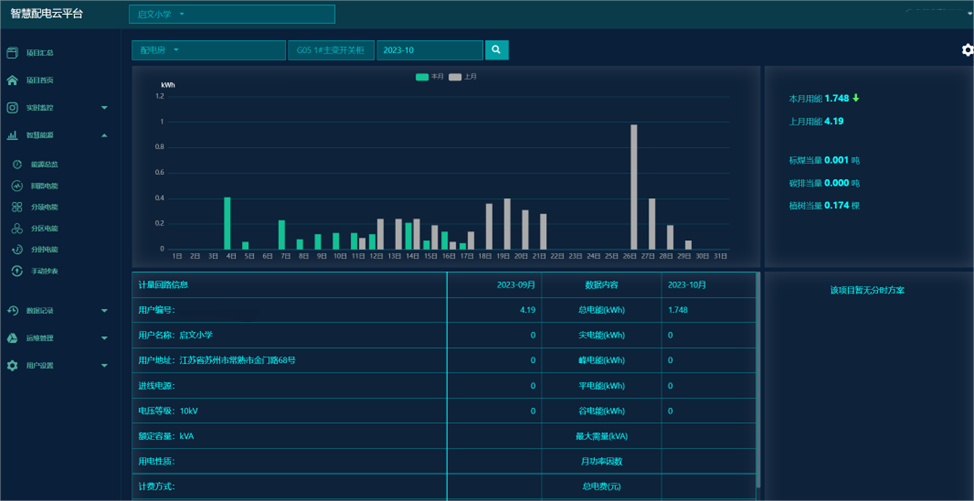
Task: Open settings gear at top right
Action: tap(967, 50)
